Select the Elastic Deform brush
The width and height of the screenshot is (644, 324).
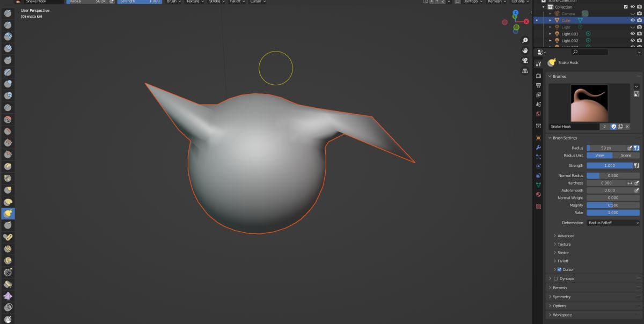(x=8, y=202)
